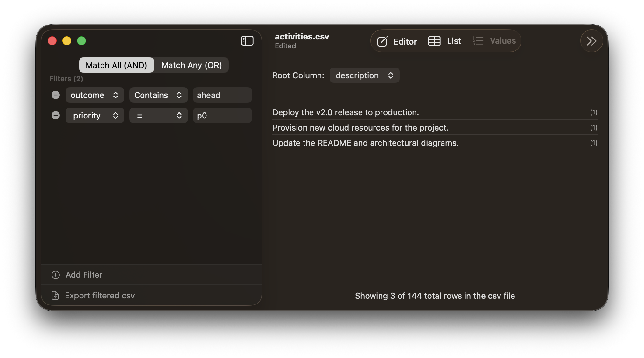Click the Export filtered csv button
This screenshot has width=644, height=358.
click(x=100, y=296)
